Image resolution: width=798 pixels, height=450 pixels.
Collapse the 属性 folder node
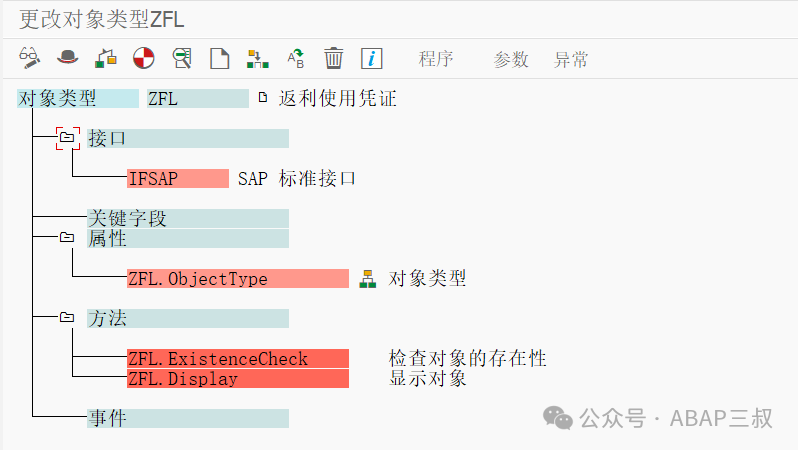tap(67, 237)
